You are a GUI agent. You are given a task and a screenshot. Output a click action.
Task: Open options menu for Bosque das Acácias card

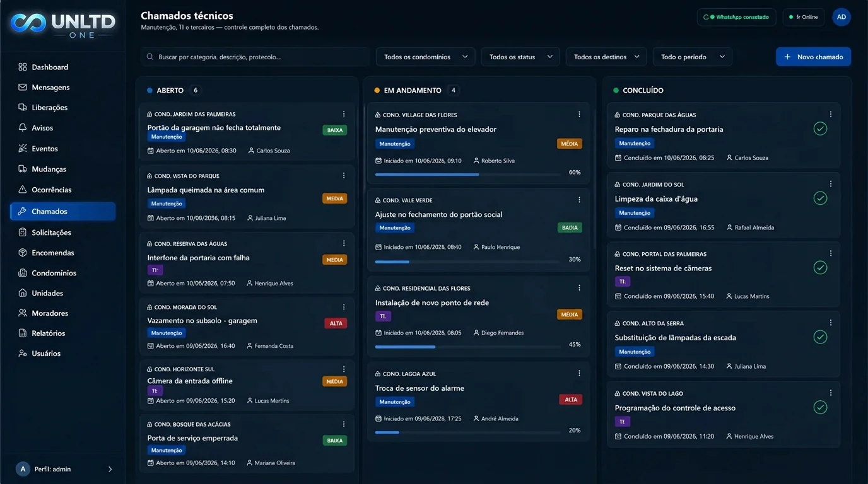coord(344,424)
